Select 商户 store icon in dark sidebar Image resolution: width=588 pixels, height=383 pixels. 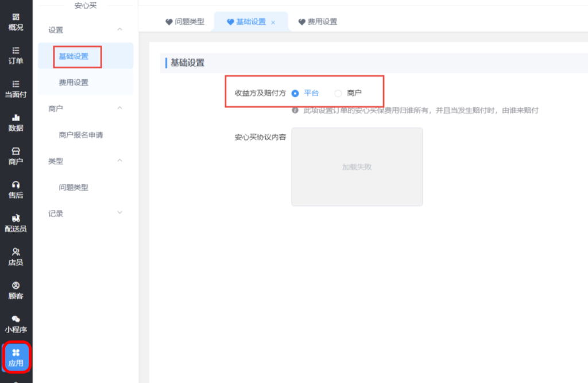pyautogui.click(x=16, y=156)
